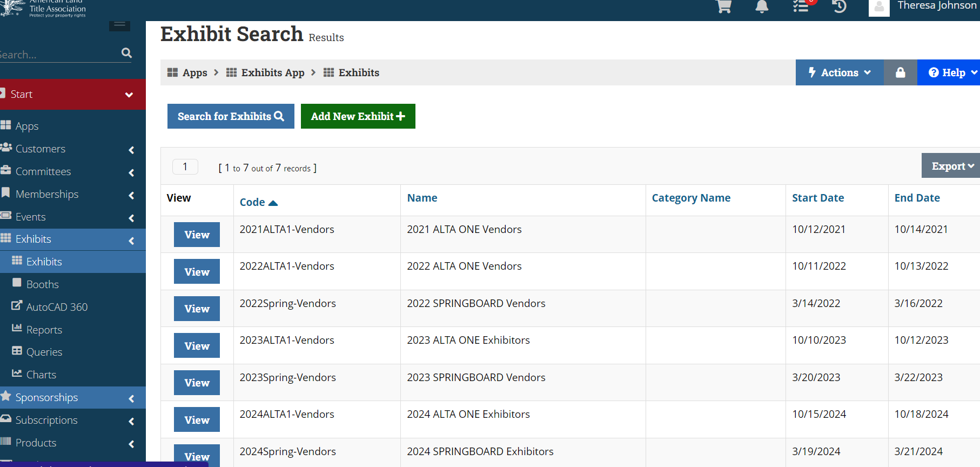
Task: Click the Subscriptions icon in sidebar
Action: coord(6,419)
